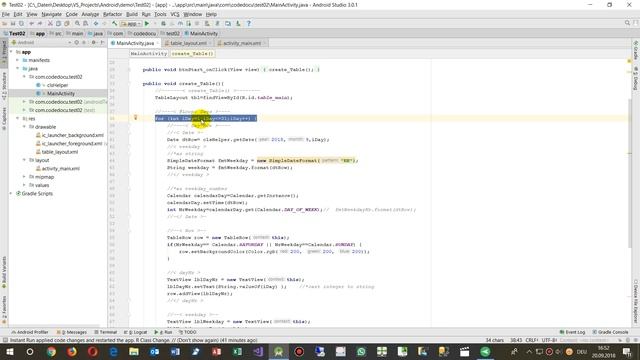Open the Navigate menu
This screenshot has height=360, width=640.
coord(51,14)
